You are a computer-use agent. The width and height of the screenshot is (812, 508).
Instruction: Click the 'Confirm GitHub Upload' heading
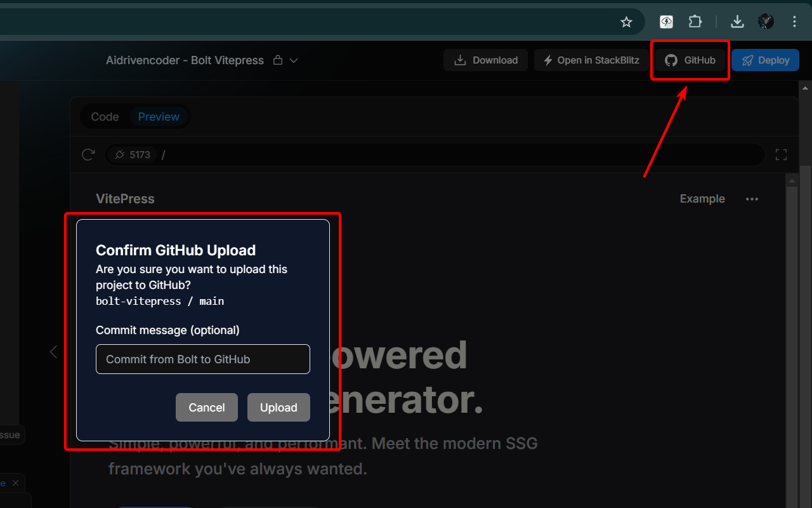click(x=176, y=250)
